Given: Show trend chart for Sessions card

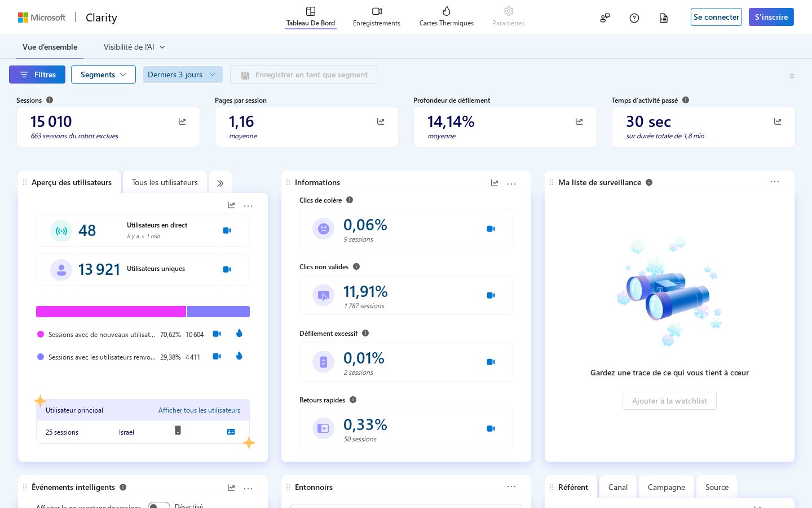Looking at the screenshot, I should [182, 121].
